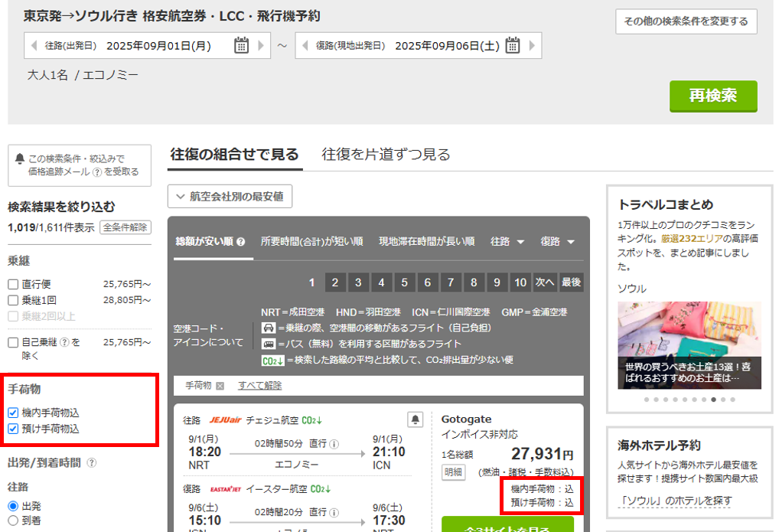Click その他の検索条件を変更する button
The width and height of the screenshot is (779, 532).
686,21
